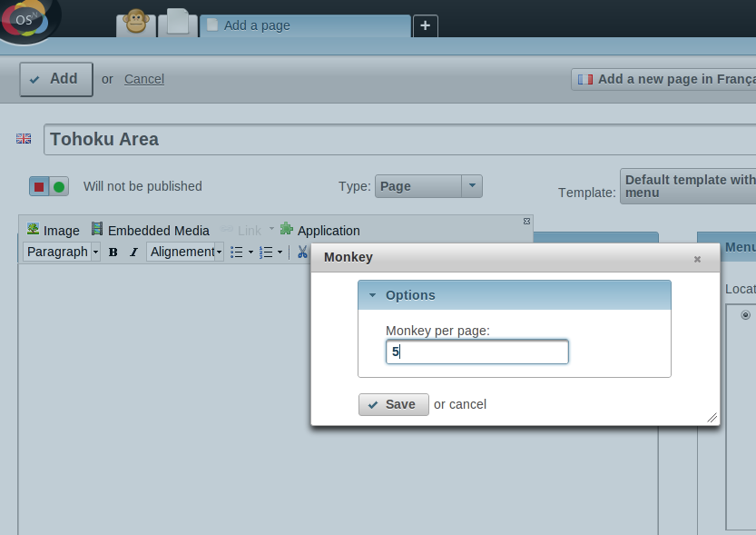Set page to unpublished with red button
This screenshot has height=535, width=756.
click(39, 186)
